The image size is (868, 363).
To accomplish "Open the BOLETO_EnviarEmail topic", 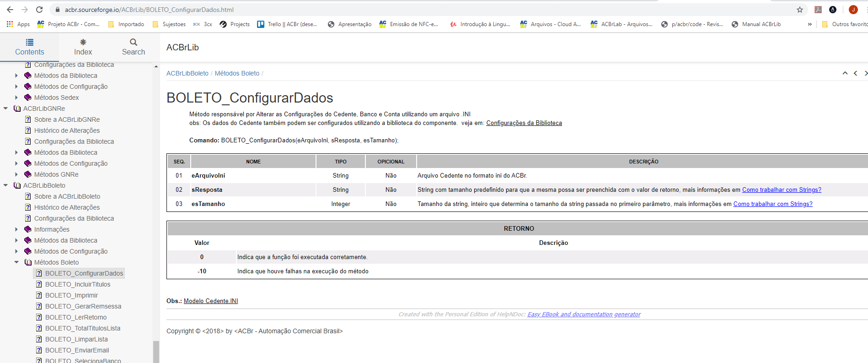I will click(x=77, y=350).
